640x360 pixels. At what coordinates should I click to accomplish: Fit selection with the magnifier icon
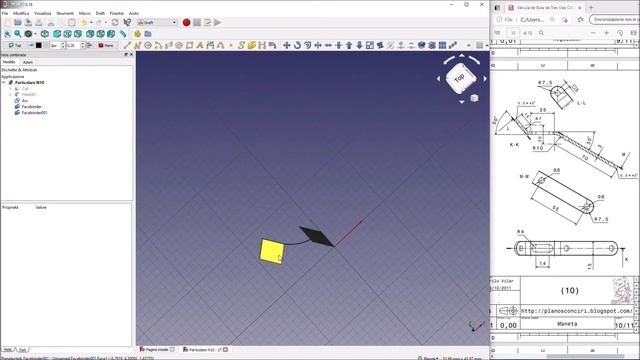tap(18, 34)
